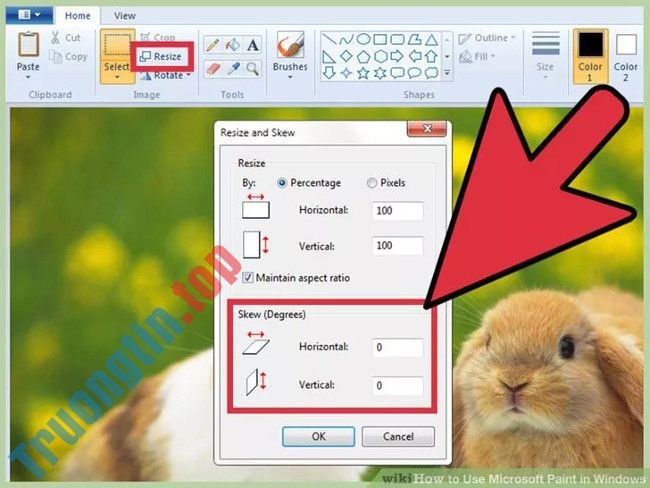Choose the Line shape
The image size is (650, 488).
point(329,40)
